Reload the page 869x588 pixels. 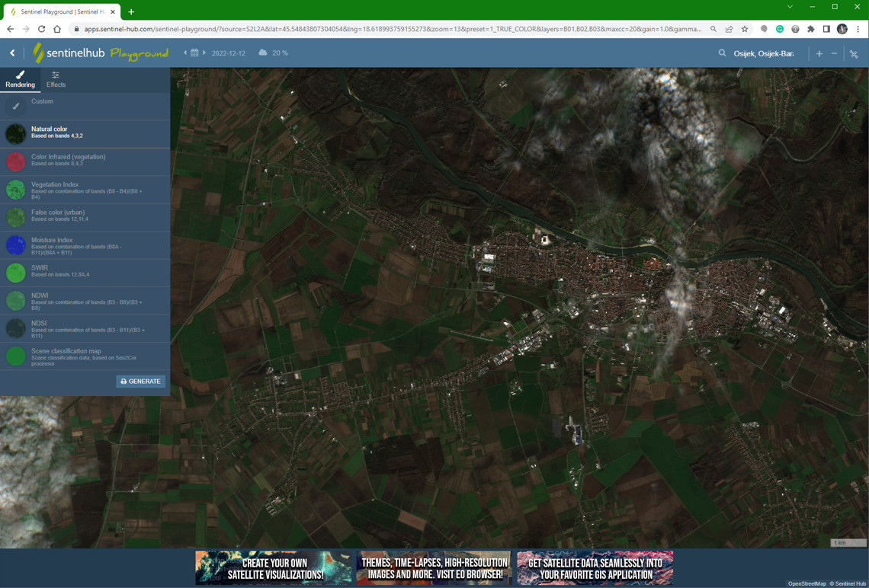point(42,29)
